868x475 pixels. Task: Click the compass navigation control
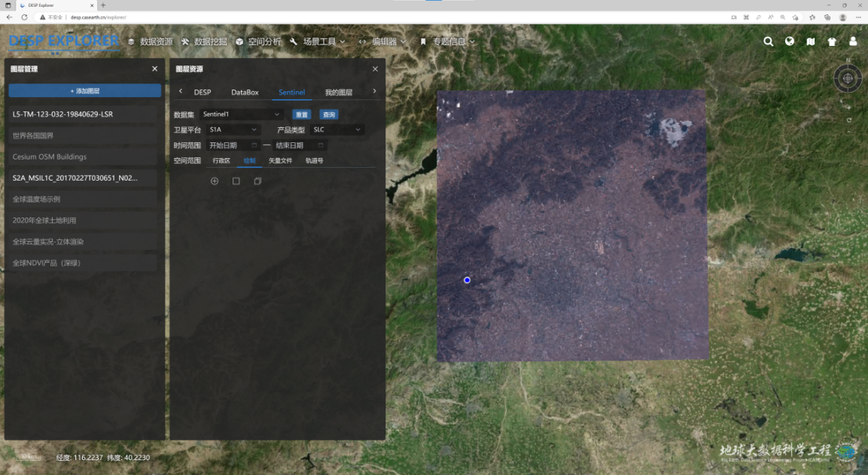[x=848, y=78]
